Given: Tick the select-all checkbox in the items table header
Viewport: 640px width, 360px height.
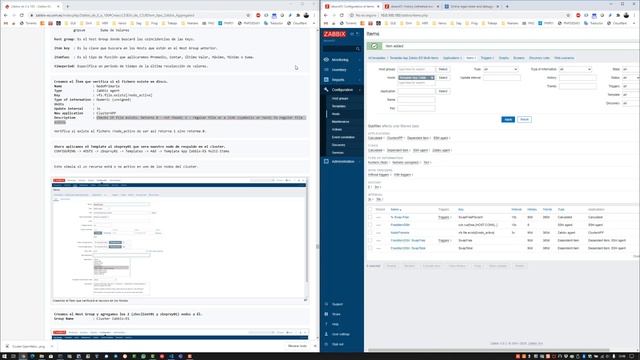Looking at the screenshot, I should pyautogui.click(x=370, y=209).
